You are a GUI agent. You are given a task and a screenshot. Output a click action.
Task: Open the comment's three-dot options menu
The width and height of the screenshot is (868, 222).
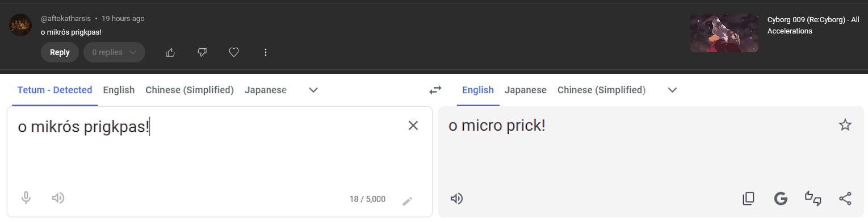point(265,52)
